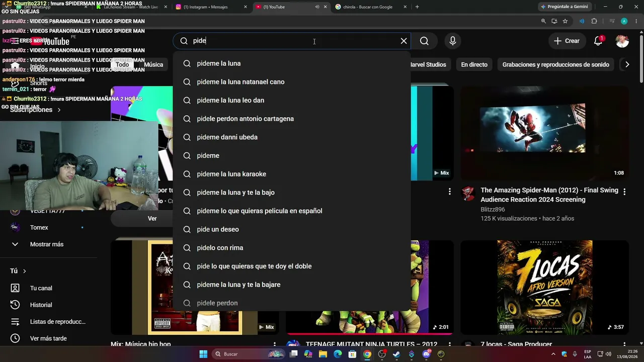Focus the YouTube search input field
644x362 pixels.
292,41
